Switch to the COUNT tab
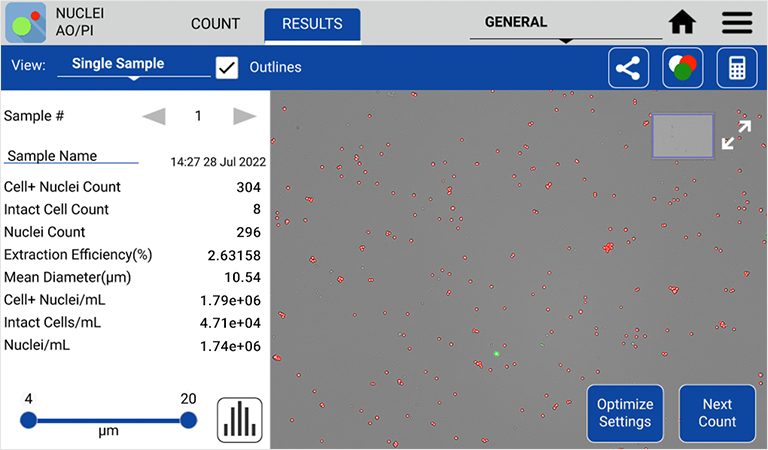Viewport: 768px width, 450px height. [215, 24]
